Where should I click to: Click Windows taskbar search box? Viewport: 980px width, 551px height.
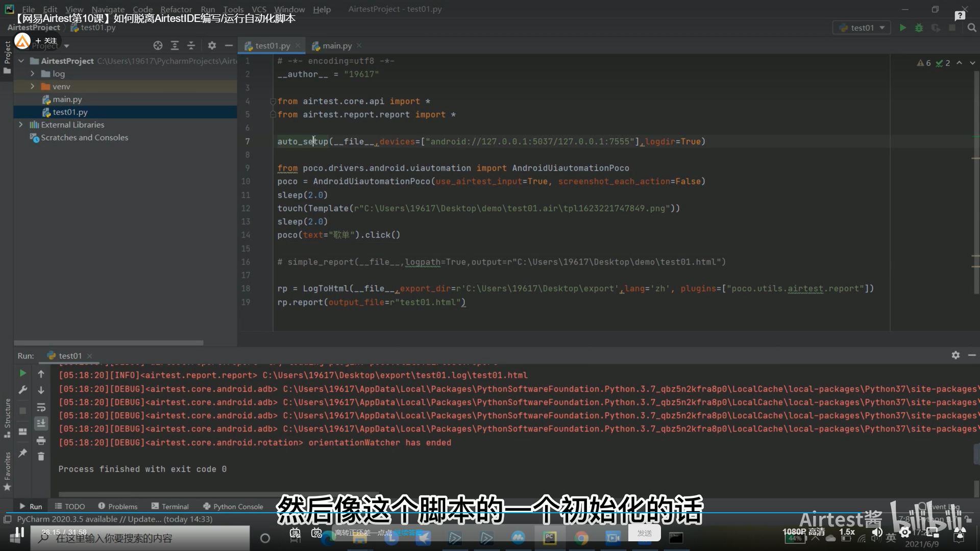(140, 538)
